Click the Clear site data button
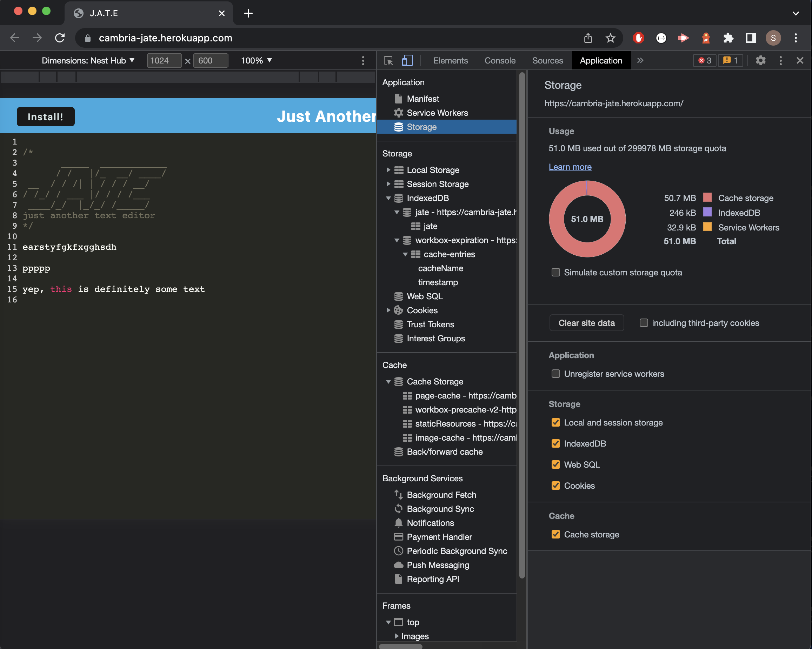This screenshot has height=649, width=812. (586, 323)
